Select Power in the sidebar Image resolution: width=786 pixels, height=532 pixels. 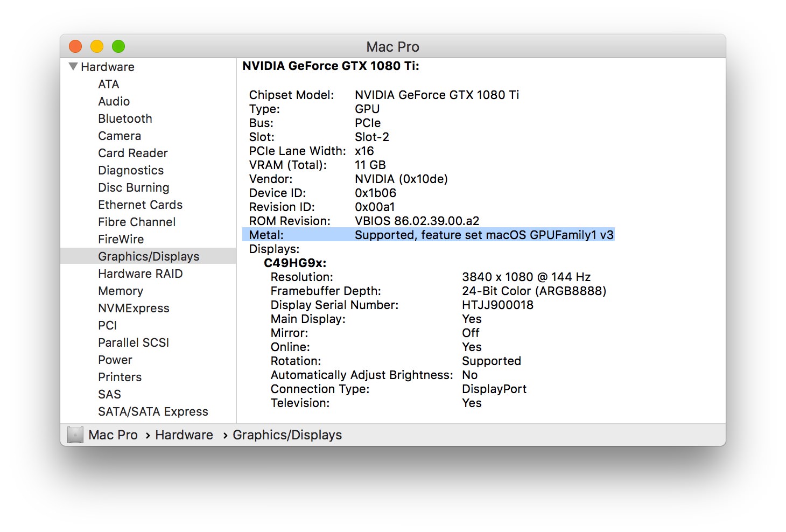coord(115,360)
